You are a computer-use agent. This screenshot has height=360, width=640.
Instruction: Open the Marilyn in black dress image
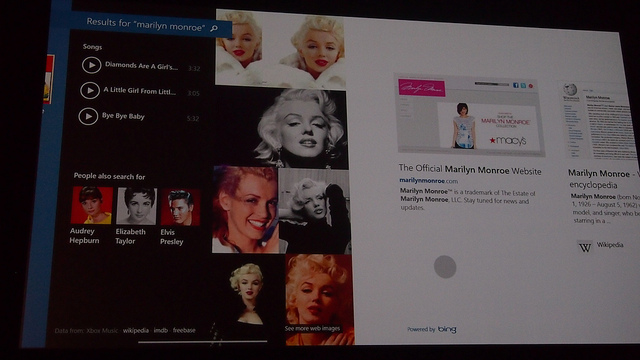[x=248, y=299]
